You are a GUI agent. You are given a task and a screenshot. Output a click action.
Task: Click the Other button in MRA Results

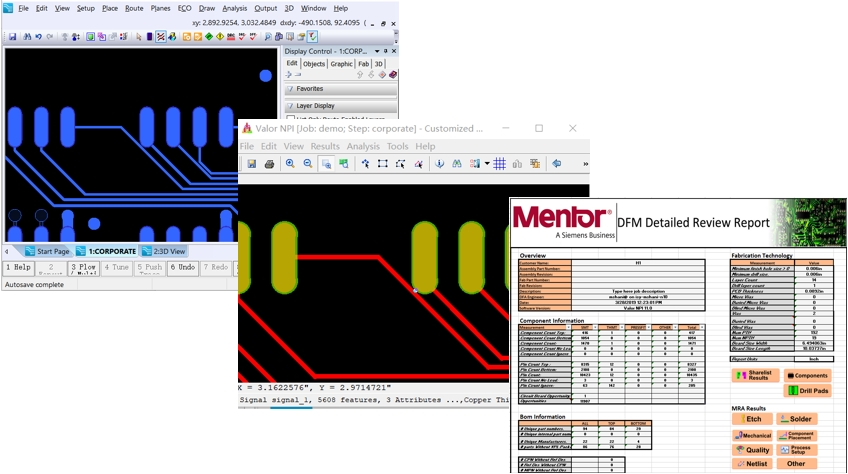(796, 464)
